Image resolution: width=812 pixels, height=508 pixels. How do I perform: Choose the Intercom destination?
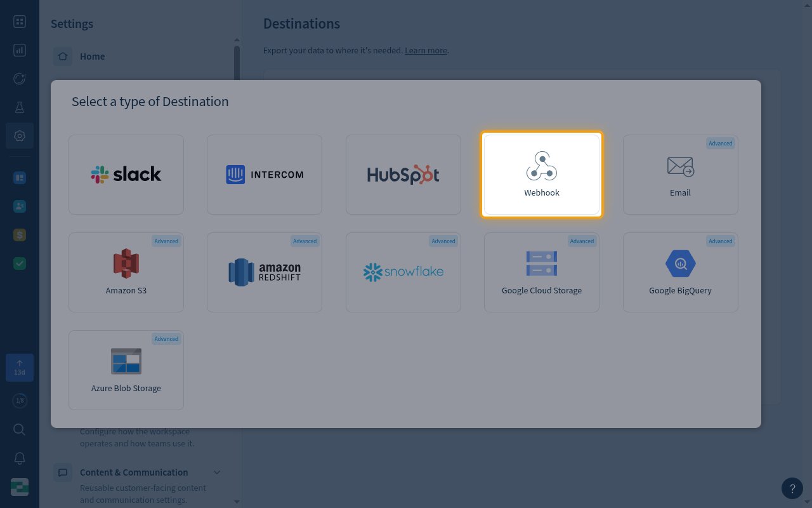point(265,175)
